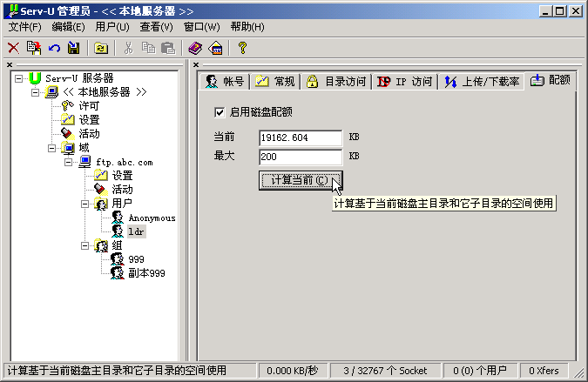The width and height of the screenshot is (588, 382).
Task: Click the scissors cut toolbar icon
Action: point(129,48)
